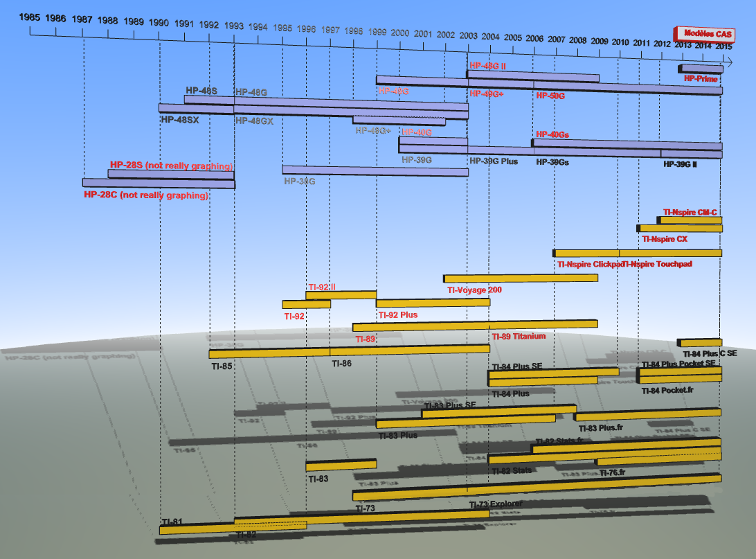Select the "HP-48SX" label
The height and width of the screenshot is (559, 756).
[x=180, y=120]
